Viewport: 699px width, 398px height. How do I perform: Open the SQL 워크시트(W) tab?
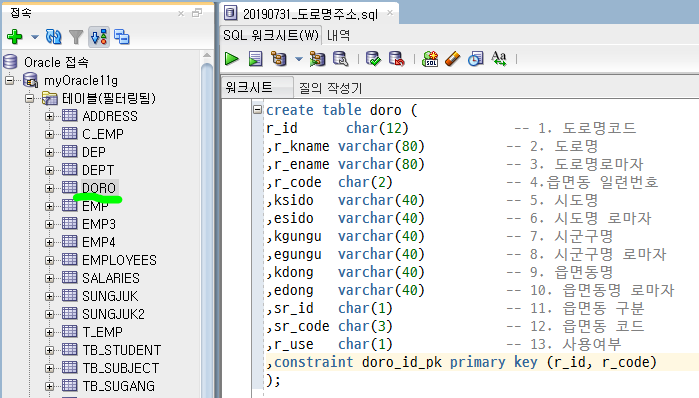[x=271, y=35]
